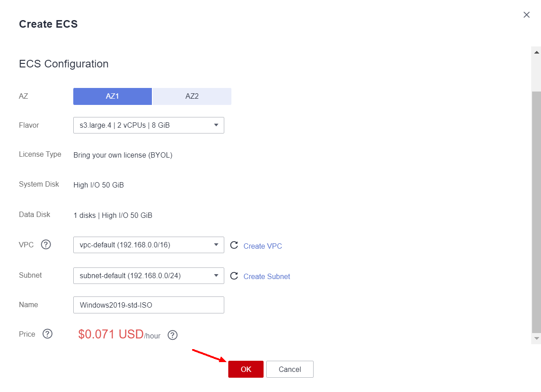Refresh the VPC list

coord(234,245)
